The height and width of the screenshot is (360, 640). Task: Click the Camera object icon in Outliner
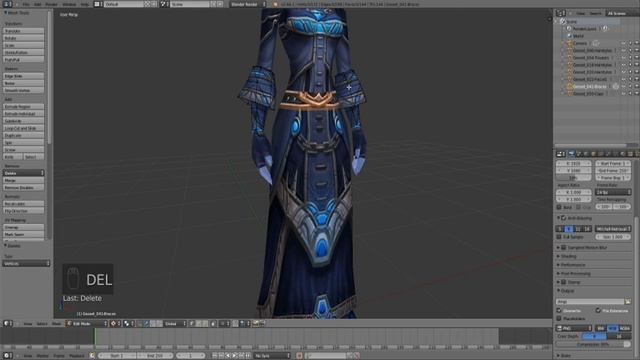[569, 43]
